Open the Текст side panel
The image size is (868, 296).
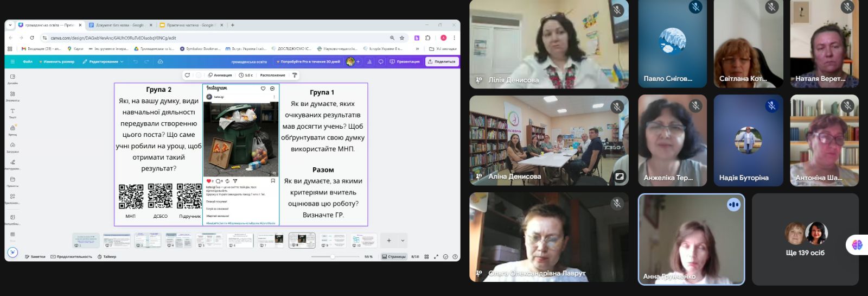pos(12,113)
